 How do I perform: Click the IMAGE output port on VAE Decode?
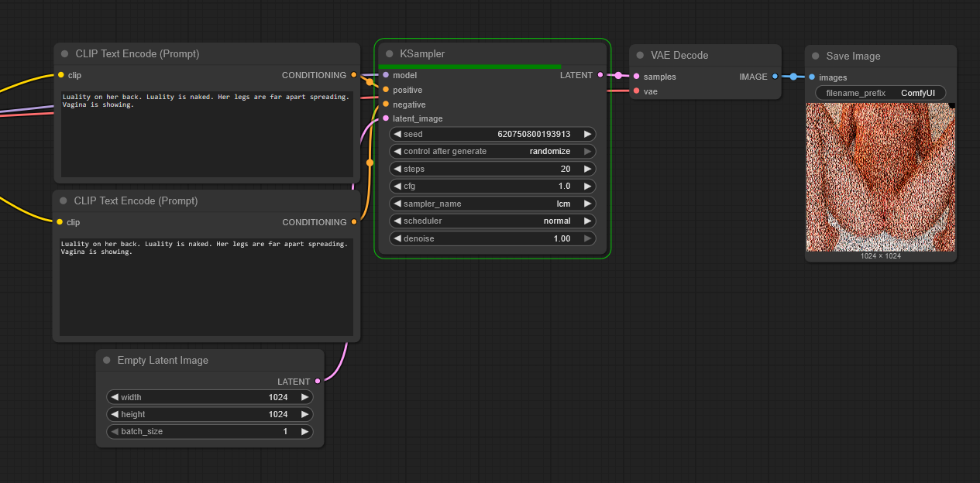775,77
